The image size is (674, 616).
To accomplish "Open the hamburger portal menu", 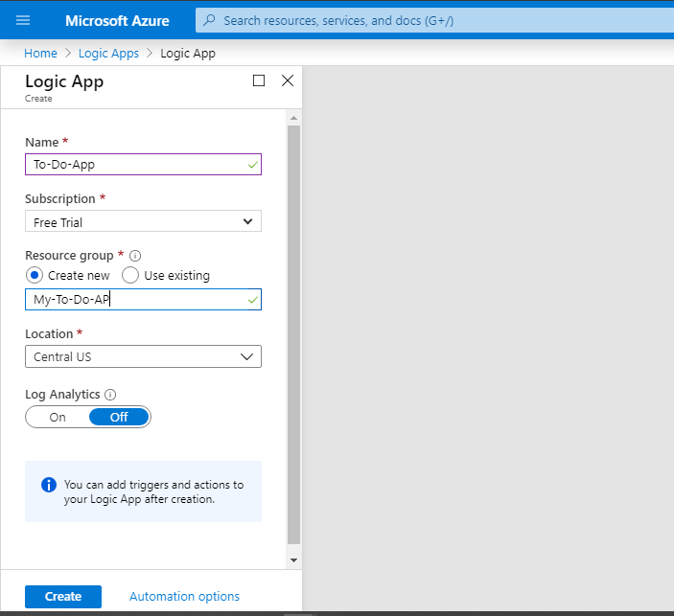I will 23,20.
